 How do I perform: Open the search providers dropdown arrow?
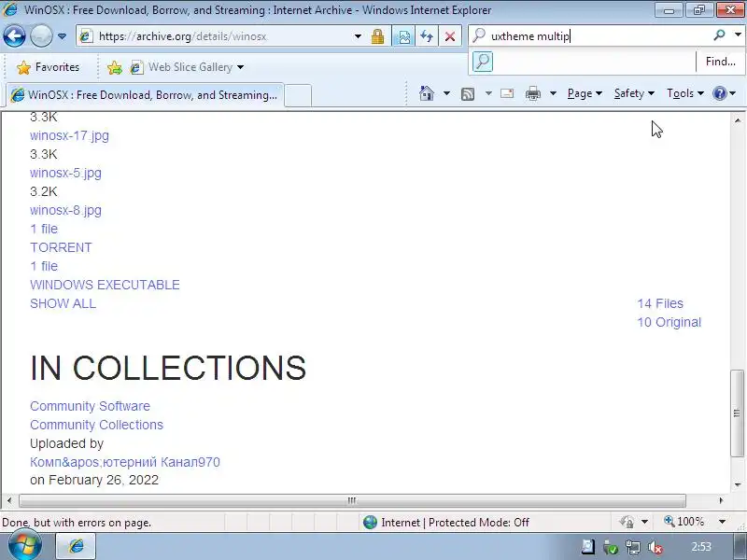738,35
